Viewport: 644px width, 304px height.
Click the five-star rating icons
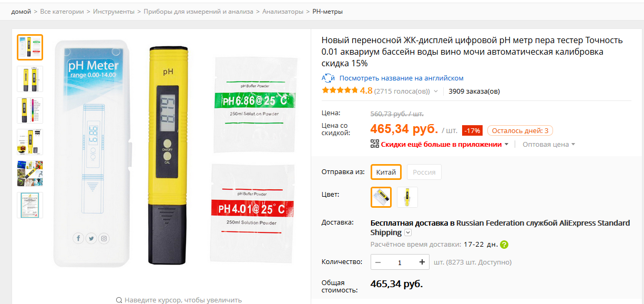(x=340, y=90)
